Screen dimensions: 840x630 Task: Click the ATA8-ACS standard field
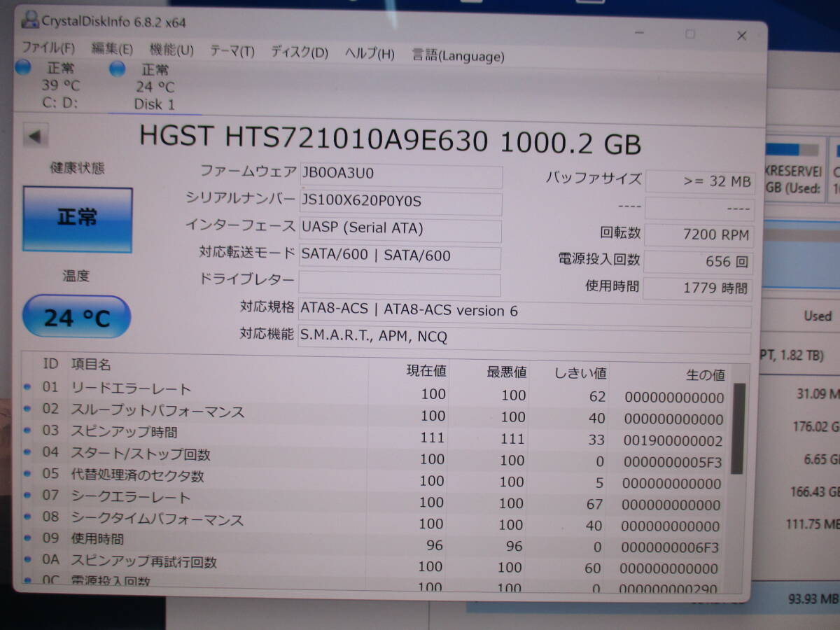coord(525,311)
